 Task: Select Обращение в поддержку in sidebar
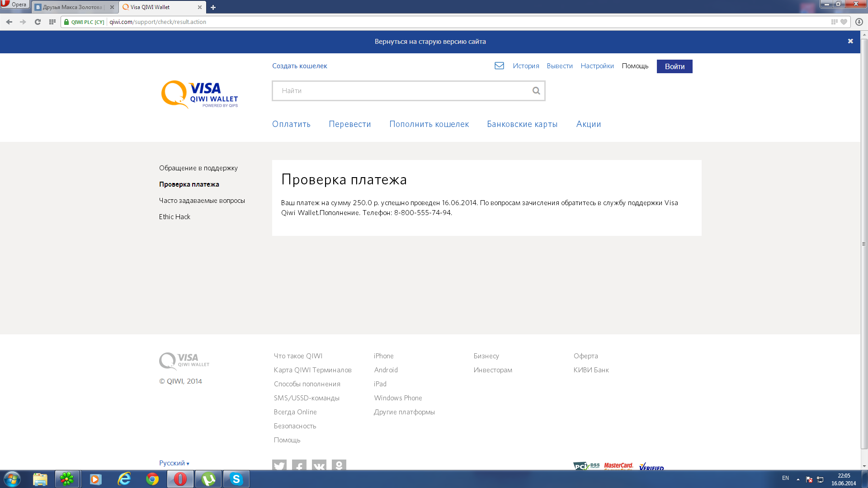coord(198,168)
